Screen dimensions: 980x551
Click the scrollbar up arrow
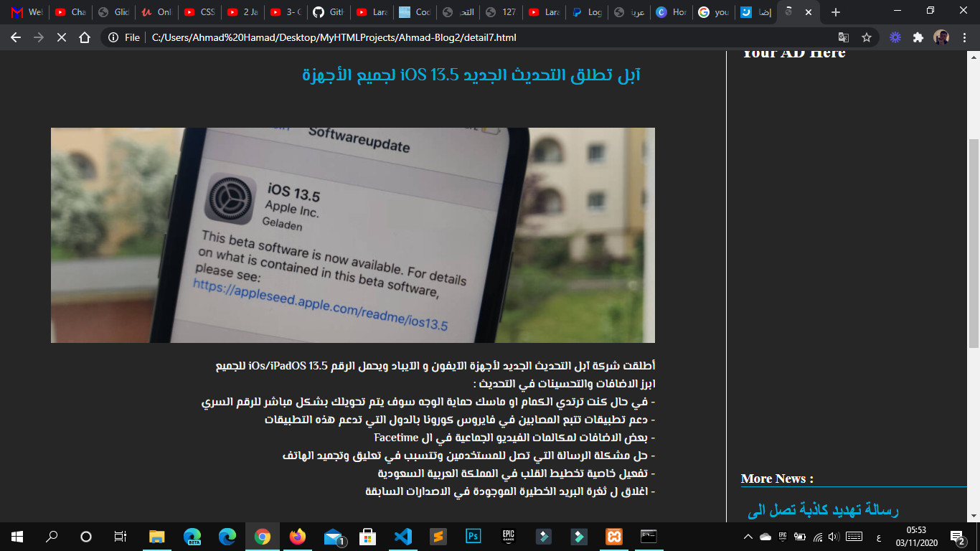(x=974, y=56)
